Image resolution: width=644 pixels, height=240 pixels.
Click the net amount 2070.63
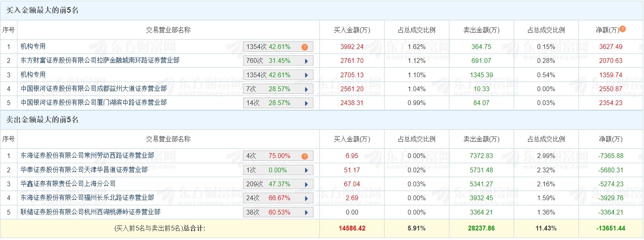coord(611,60)
